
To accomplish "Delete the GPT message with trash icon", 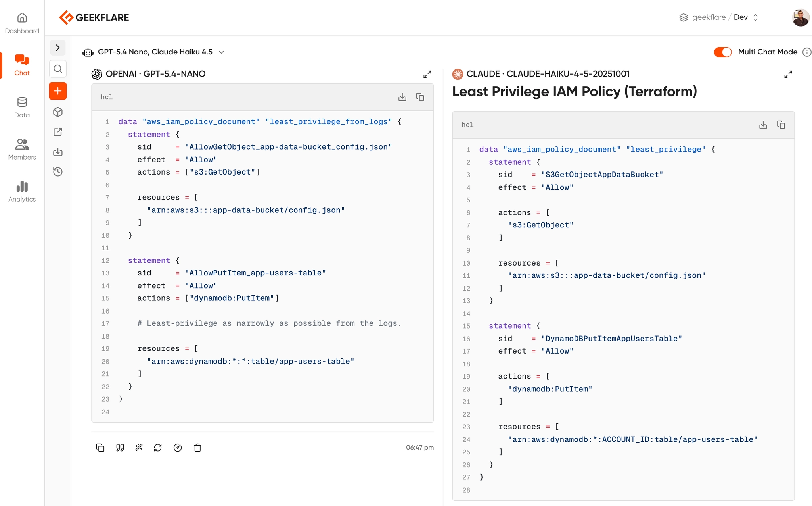I will click(x=197, y=448).
